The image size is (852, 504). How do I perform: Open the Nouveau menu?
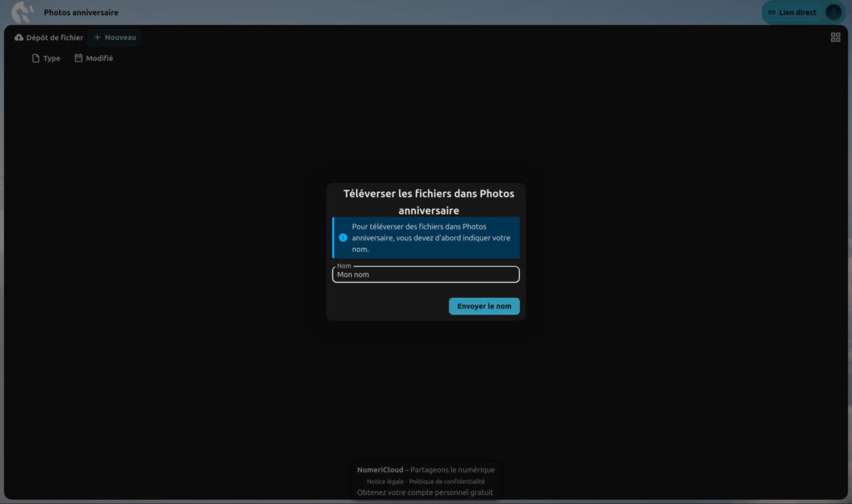click(115, 37)
